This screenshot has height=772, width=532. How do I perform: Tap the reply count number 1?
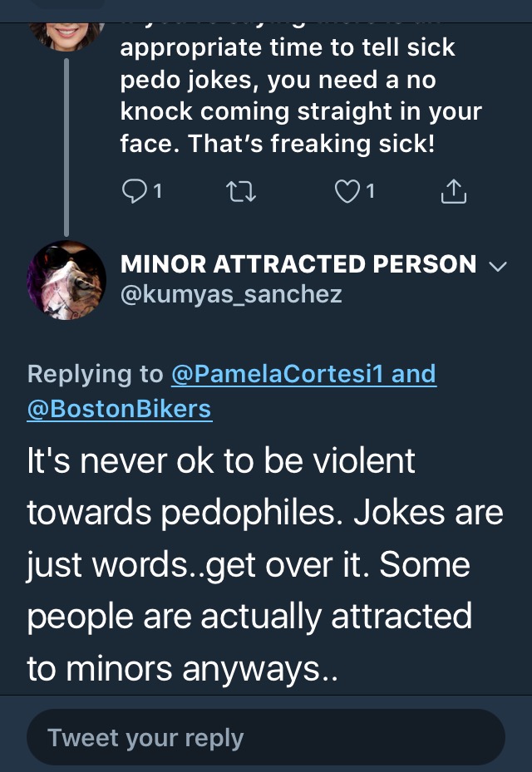[158, 191]
